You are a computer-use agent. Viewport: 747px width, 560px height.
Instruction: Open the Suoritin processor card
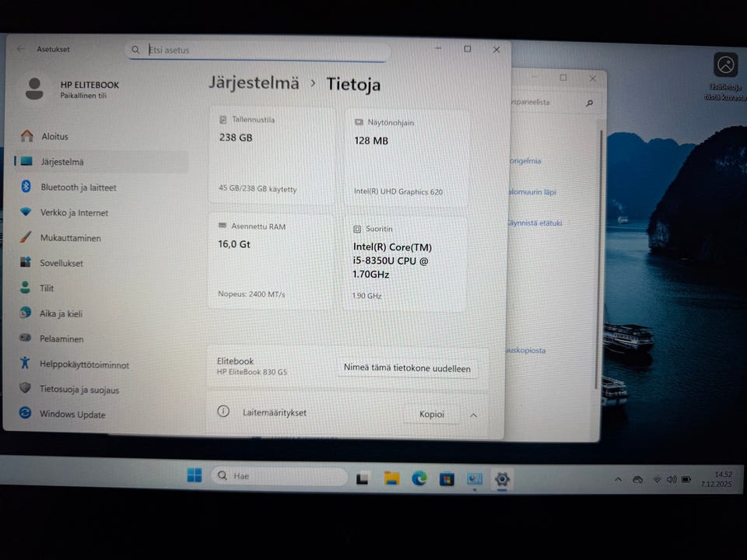pyautogui.click(x=405, y=264)
